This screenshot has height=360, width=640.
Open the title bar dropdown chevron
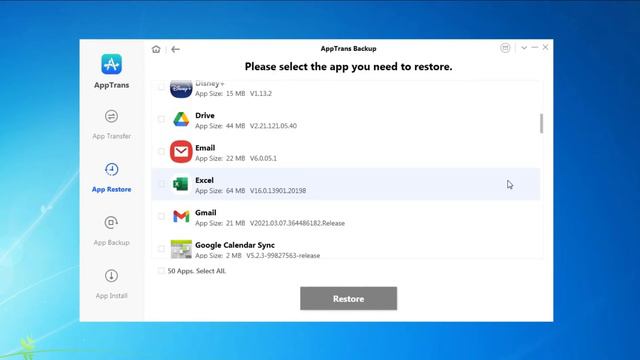[524, 48]
